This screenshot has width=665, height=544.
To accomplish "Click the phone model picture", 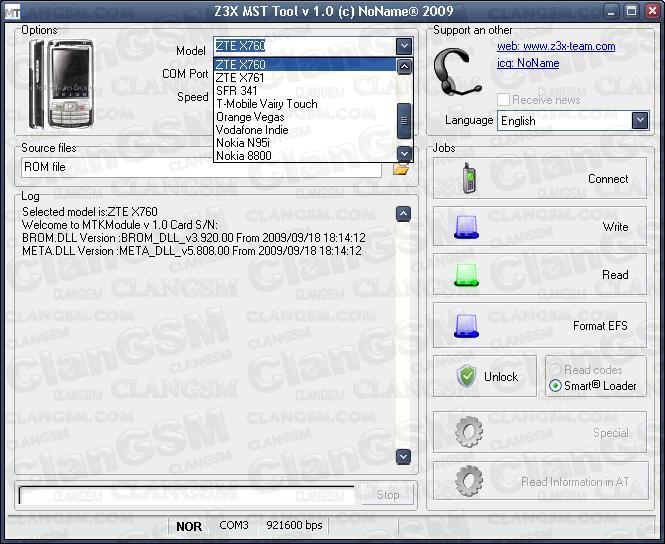I will pyautogui.click(x=62, y=84).
